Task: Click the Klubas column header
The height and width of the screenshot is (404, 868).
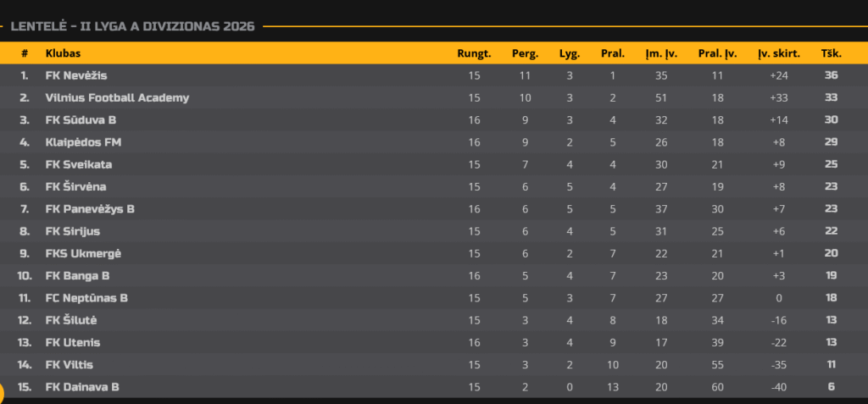Action: tap(63, 53)
